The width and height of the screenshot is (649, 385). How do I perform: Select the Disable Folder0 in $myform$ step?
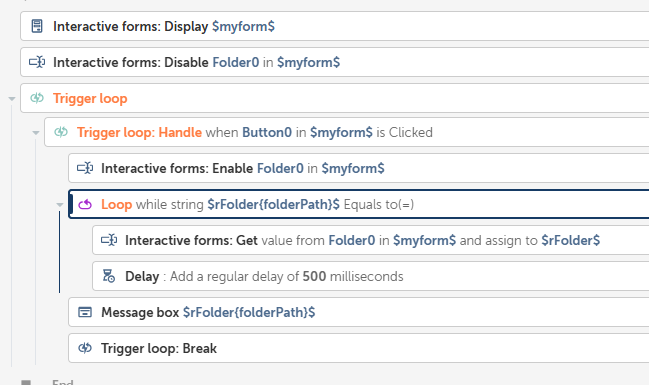point(334,62)
